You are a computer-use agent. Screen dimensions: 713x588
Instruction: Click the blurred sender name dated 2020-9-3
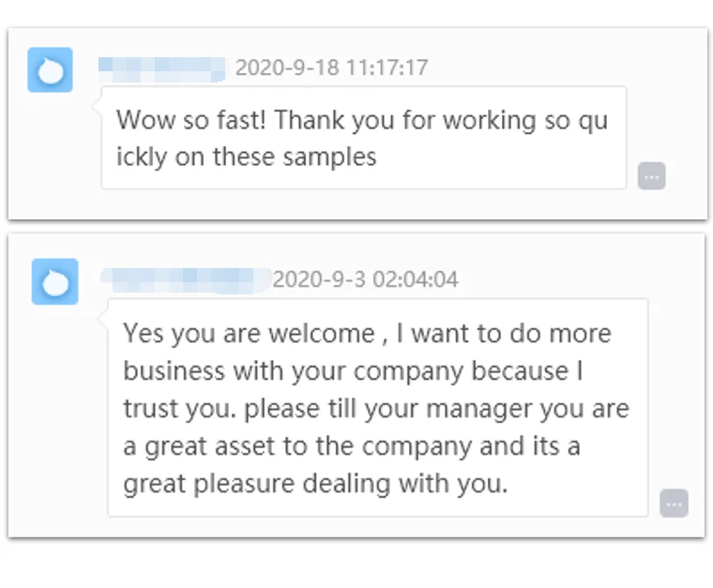tap(184, 279)
